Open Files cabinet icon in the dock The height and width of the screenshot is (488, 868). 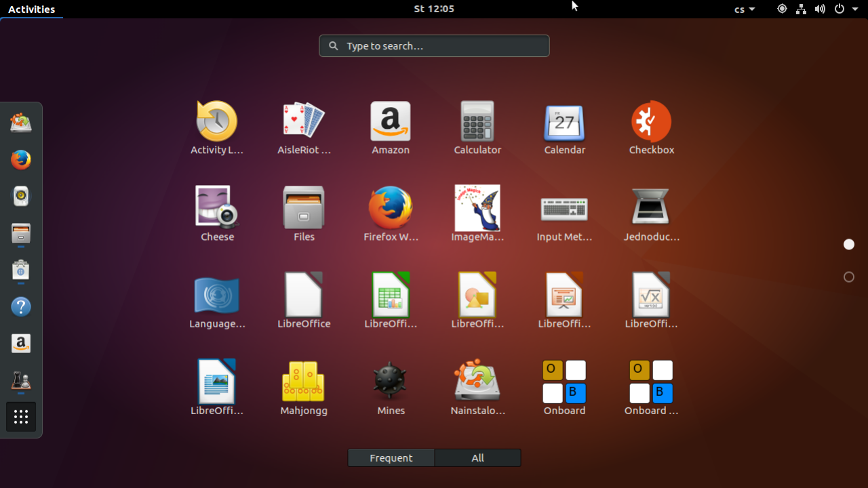click(21, 234)
